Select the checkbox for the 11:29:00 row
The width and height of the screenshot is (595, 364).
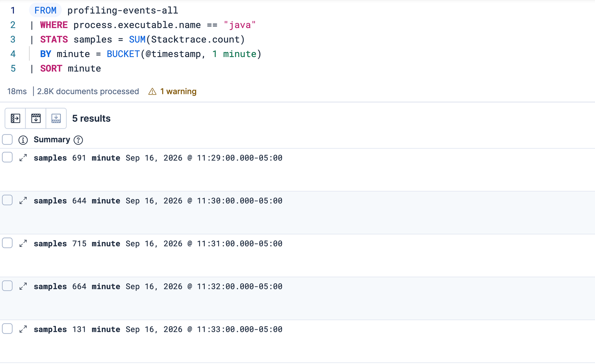tap(7, 157)
